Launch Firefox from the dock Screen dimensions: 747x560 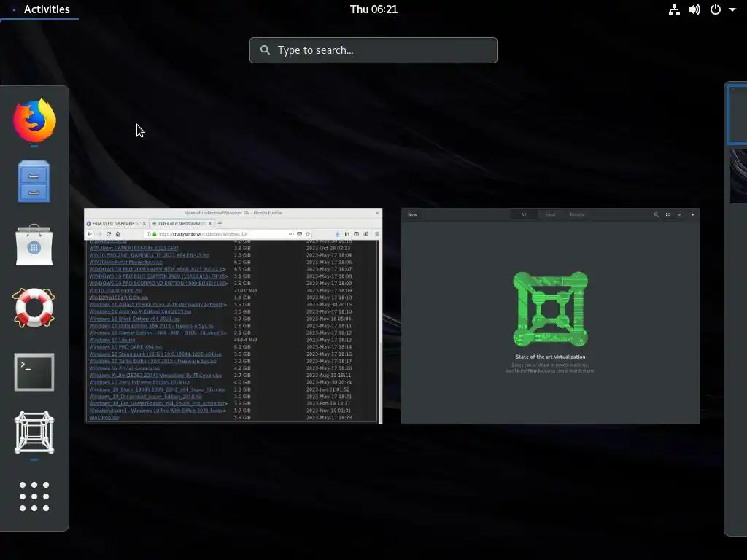tap(34, 120)
